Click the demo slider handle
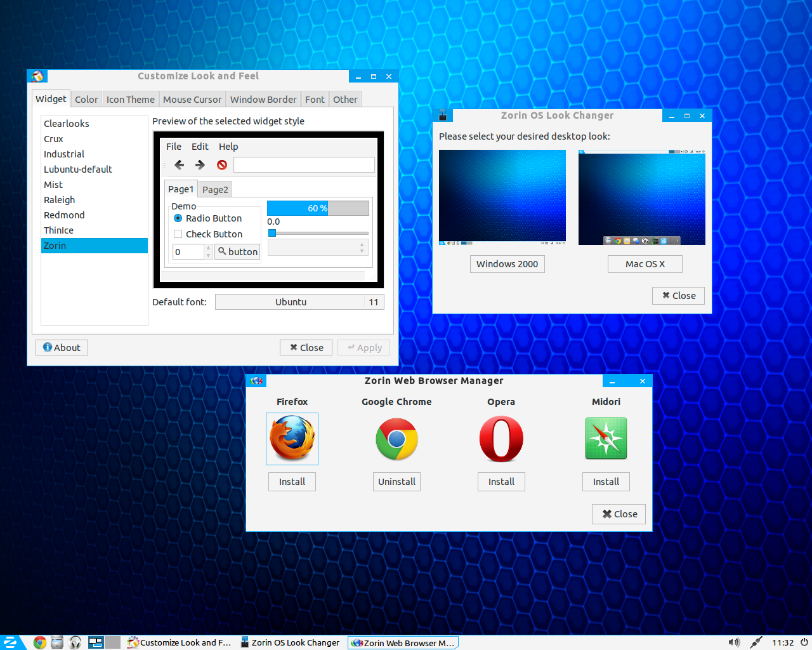 click(272, 233)
